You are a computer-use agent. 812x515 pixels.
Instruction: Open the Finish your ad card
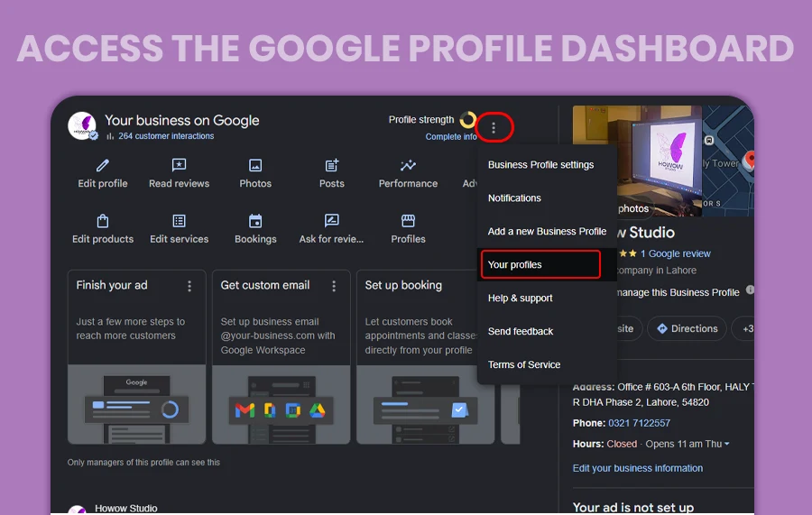click(137, 356)
